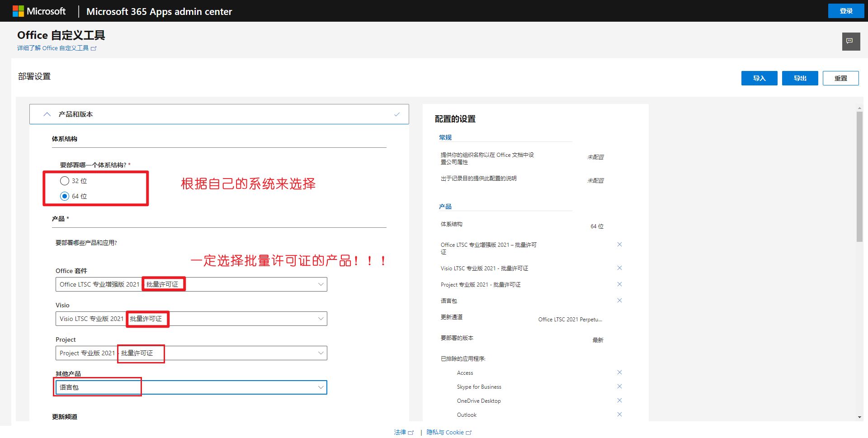Click the 部署设置 heading
Viewport: 868px width, 438px height.
coord(34,76)
